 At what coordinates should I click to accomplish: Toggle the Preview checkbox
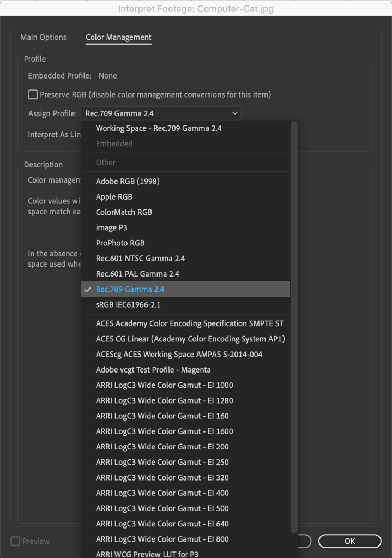[16, 541]
